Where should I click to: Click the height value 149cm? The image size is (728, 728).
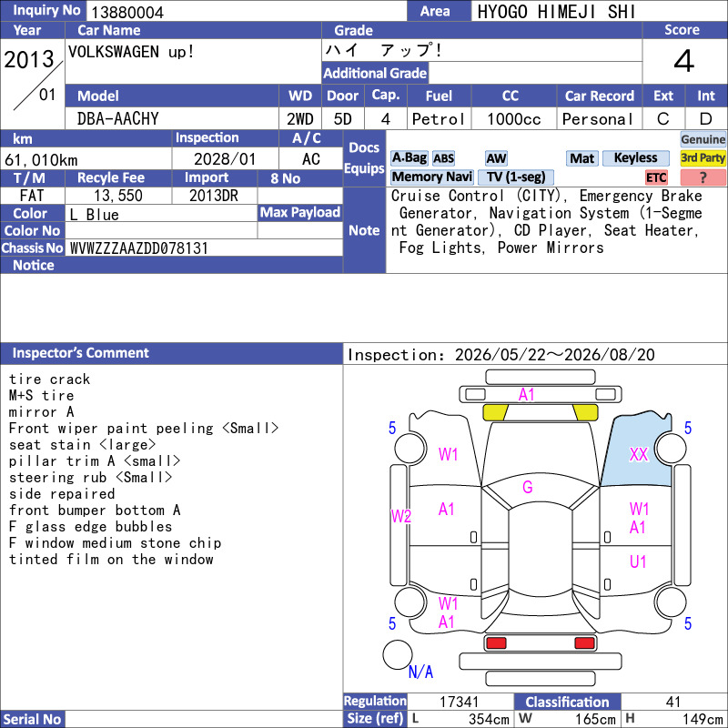pos(703,719)
